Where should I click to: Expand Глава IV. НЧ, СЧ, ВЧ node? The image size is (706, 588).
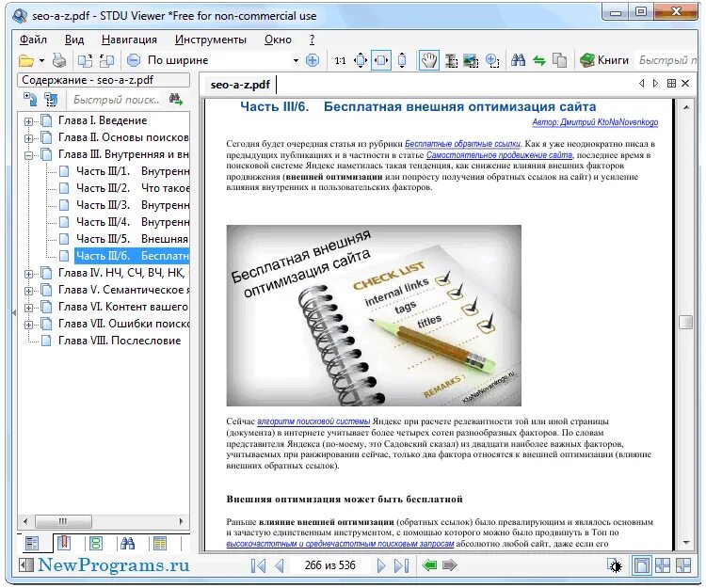pyautogui.click(x=28, y=274)
